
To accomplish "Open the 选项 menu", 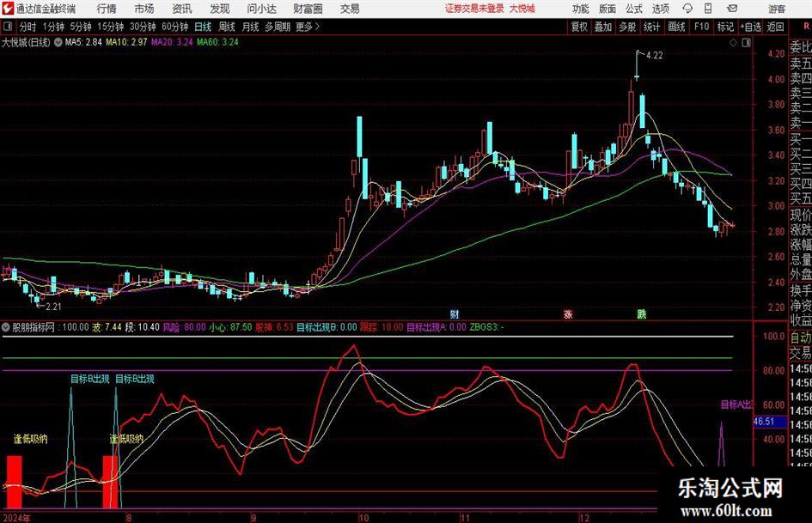I will pos(660,9).
